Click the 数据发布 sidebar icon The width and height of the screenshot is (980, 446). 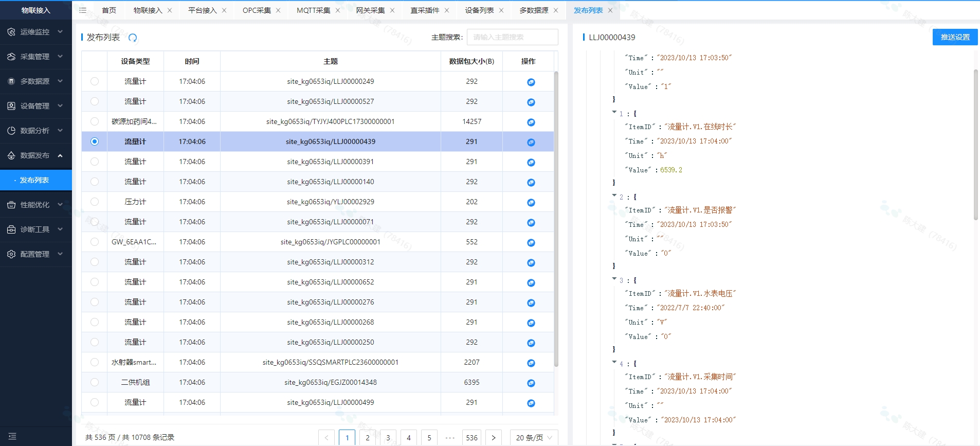point(11,155)
